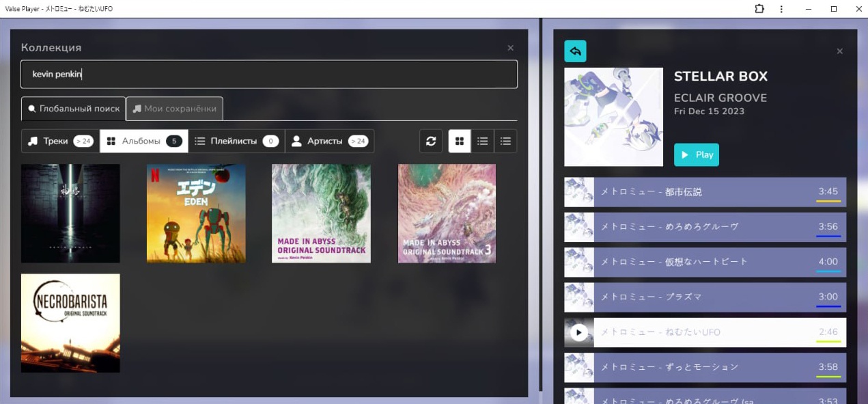This screenshot has width=868, height=404.
Task: Click thumbnail of the プラズマ track
Action: [579, 297]
